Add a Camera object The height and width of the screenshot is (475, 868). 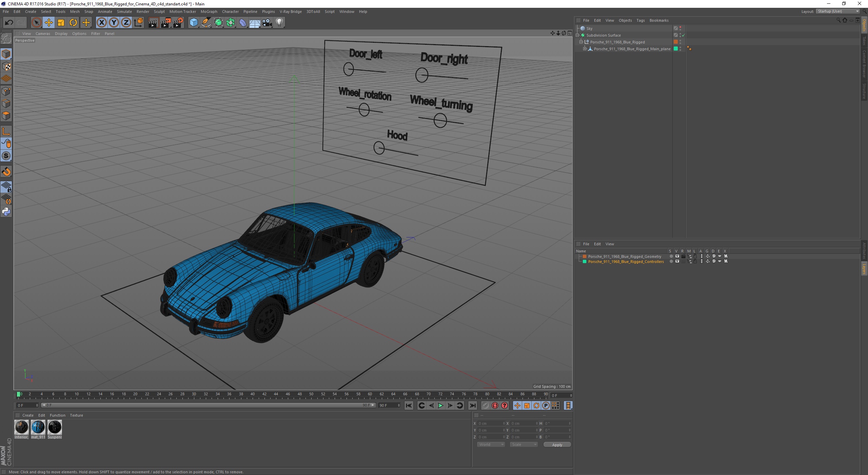267,22
